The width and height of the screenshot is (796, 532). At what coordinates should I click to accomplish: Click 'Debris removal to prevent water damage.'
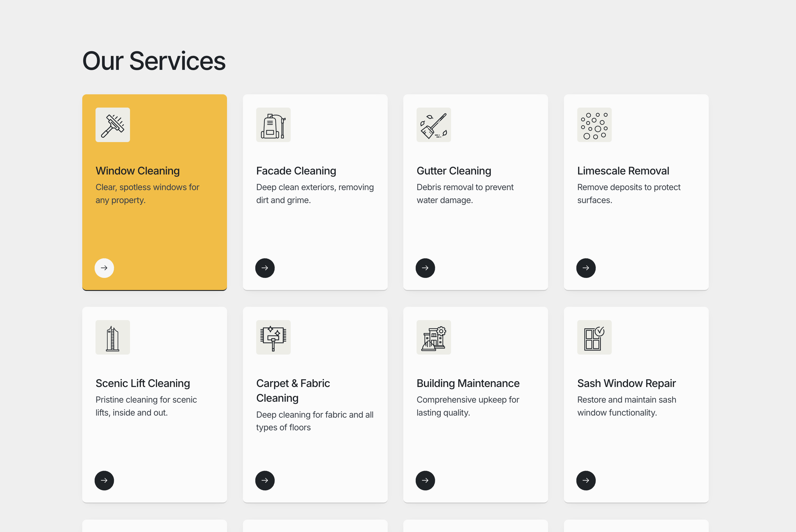[465, 193]
